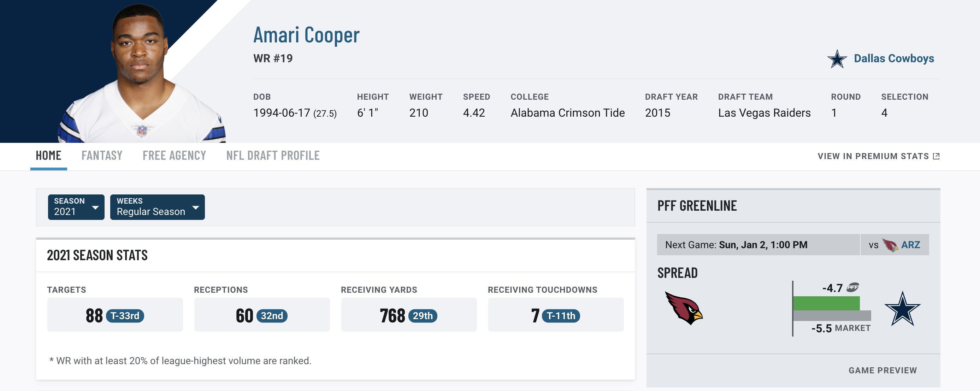Go to the NFL Draft Profile tab
Image resolution: width=980 pixels, height=391 pixels.
(273, 155)
